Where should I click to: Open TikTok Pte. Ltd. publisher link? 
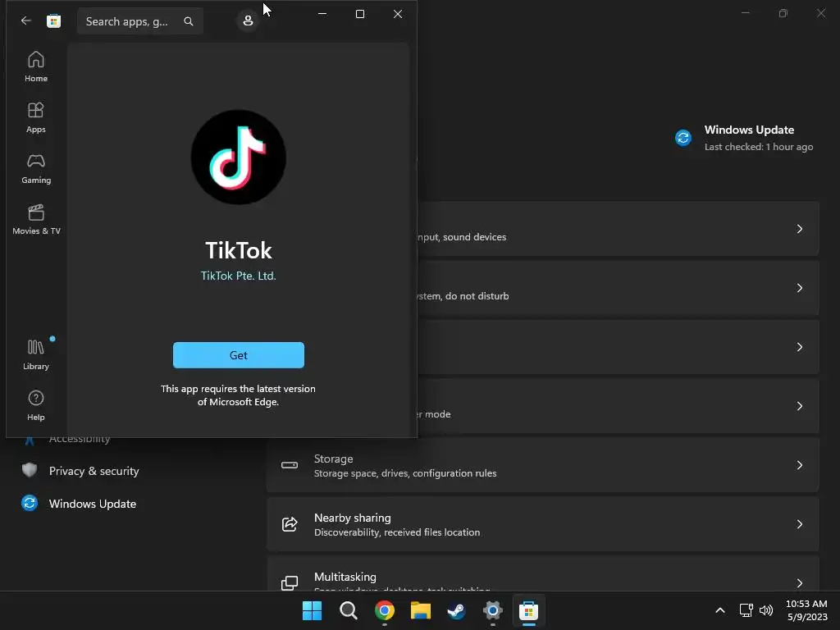pyautogui.click(x=239, y=276)
